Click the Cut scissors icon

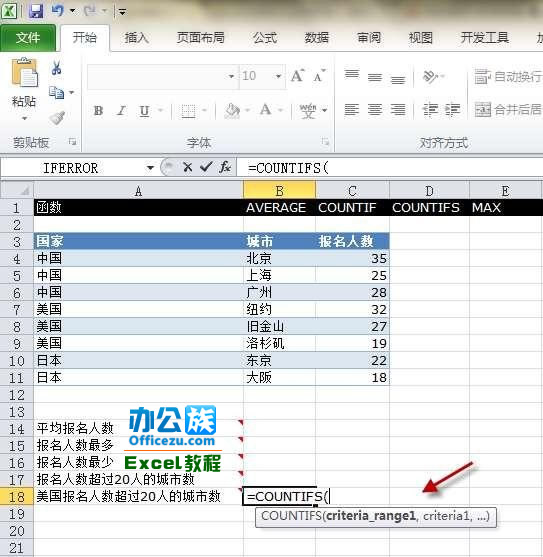(x=56, y=67)
